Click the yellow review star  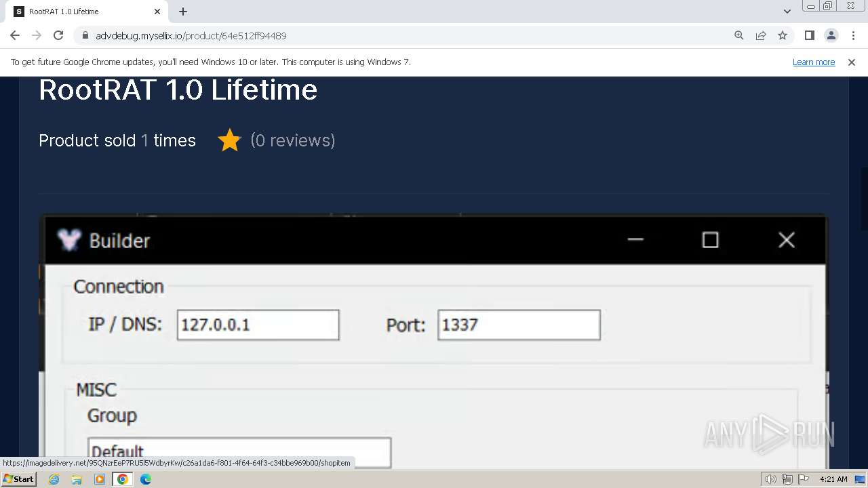(230, 140)
